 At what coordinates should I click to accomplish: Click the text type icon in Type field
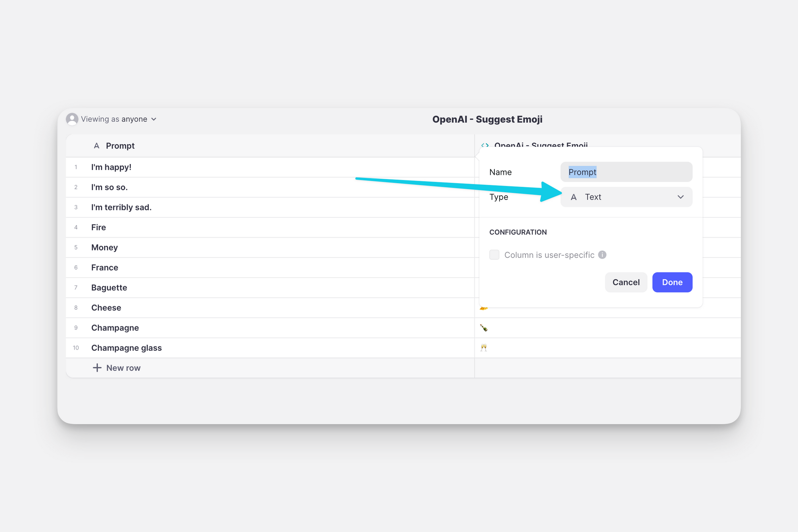point(573,197)
